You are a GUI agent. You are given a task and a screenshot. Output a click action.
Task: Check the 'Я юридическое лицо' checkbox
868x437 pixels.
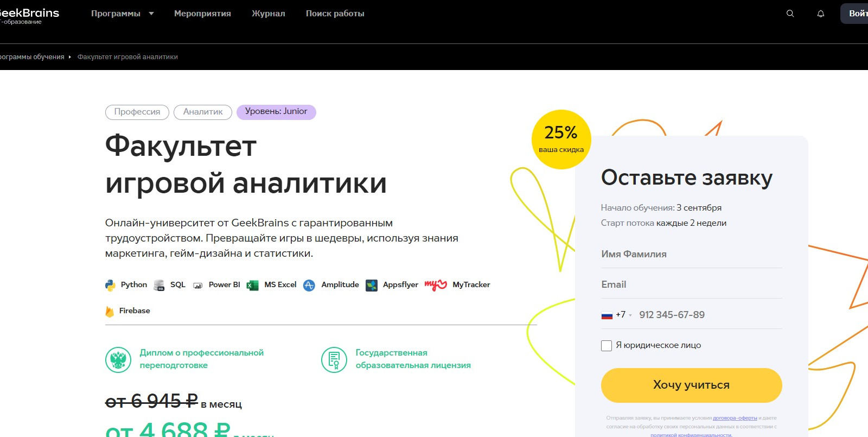607,346
